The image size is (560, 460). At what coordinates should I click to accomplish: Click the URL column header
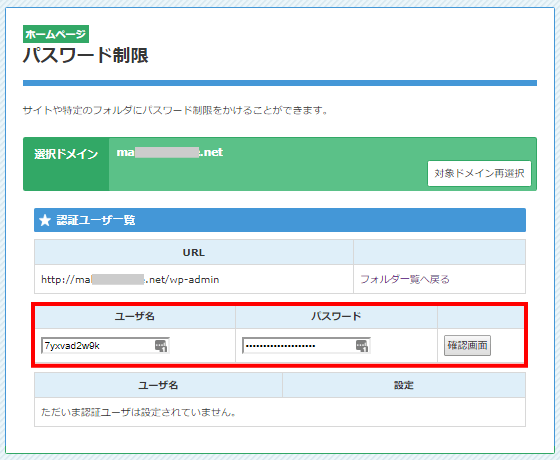pyautogui.click(x=194, y=252)
